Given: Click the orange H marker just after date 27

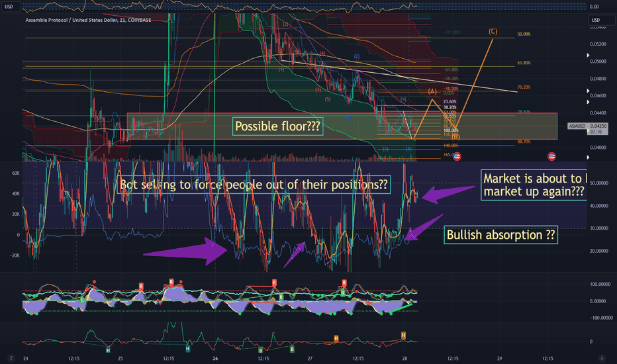Looking at the screenshot, I should [x=336, y=338].
